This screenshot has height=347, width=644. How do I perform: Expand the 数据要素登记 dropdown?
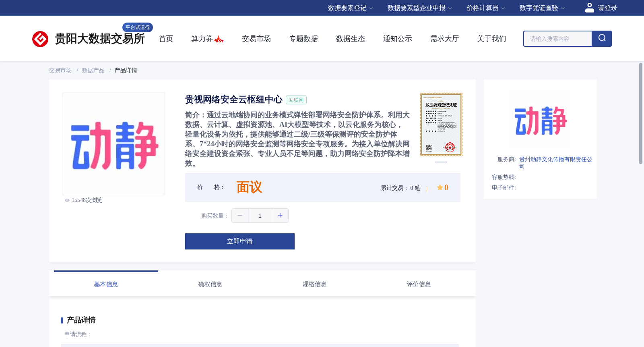tap(351, 8)
